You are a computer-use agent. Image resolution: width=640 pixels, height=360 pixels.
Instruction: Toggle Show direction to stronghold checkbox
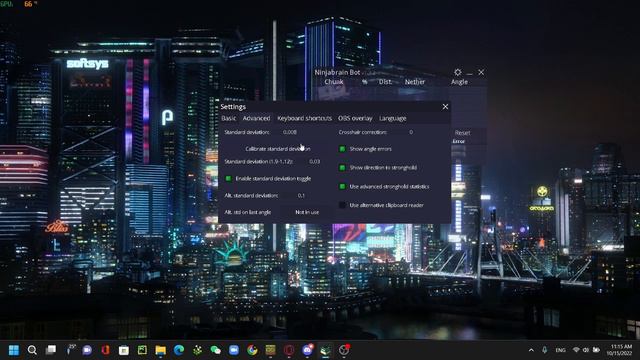click(342, 168)
